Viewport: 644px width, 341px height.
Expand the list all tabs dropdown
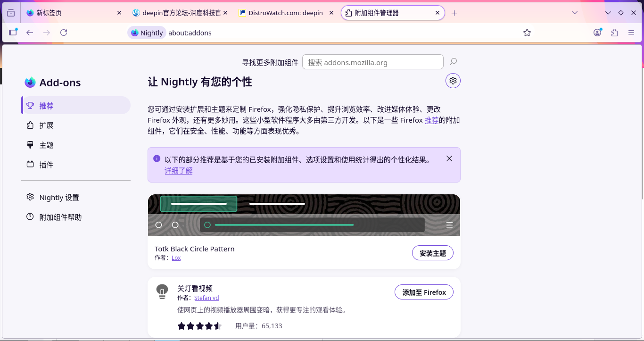[575, 13]
